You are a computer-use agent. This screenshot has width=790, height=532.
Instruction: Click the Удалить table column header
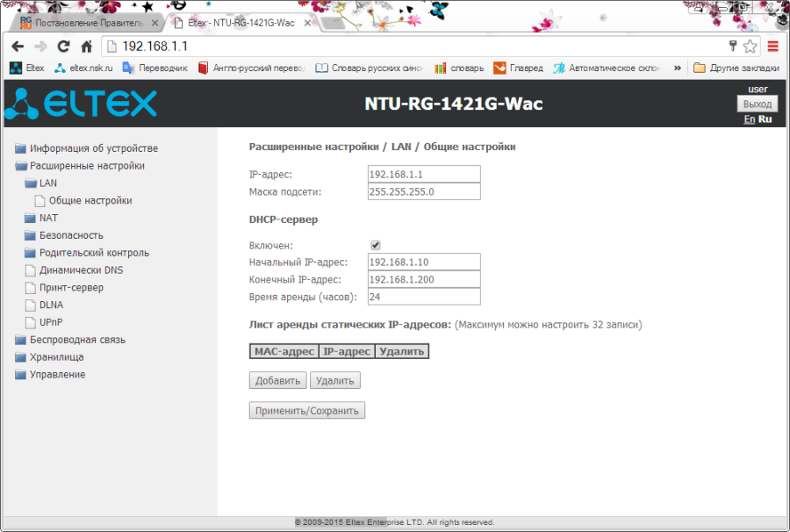[401, 351]
